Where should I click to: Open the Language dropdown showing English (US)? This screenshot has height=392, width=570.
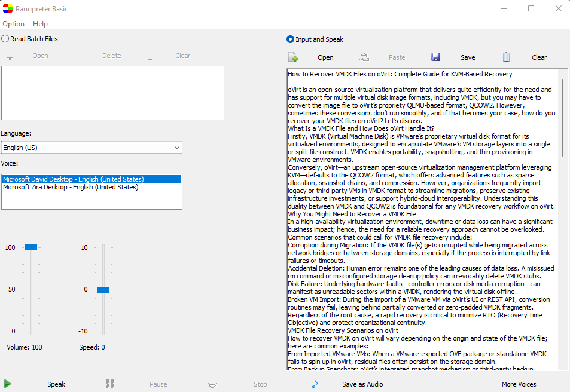[92, 148]
